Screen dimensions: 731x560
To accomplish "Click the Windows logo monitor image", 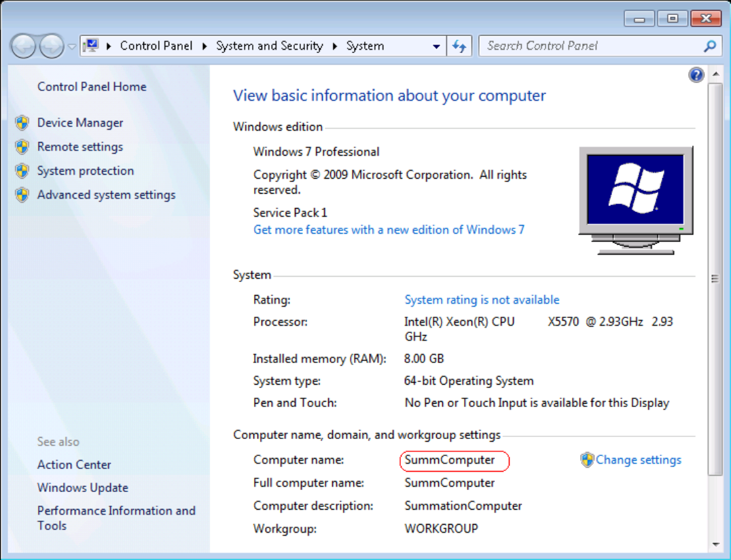I will coord(636,200).
